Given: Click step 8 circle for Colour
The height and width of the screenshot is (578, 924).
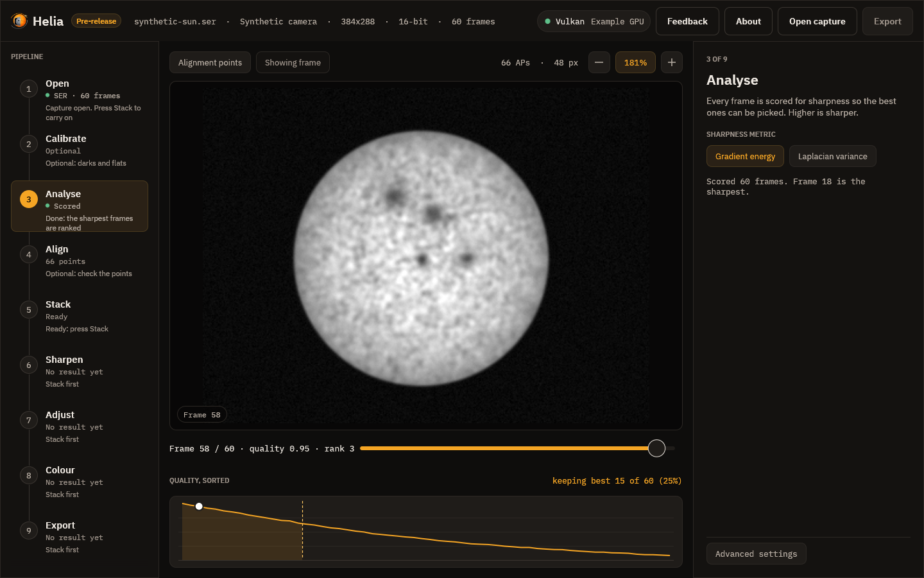Looking at the screenshot, I should click(29, 475).
